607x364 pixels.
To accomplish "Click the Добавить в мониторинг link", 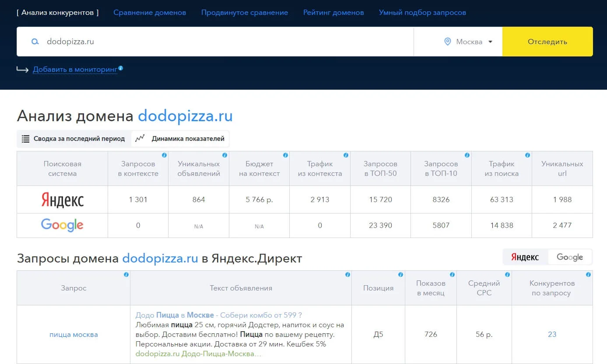I will click(x=75, y=70).
